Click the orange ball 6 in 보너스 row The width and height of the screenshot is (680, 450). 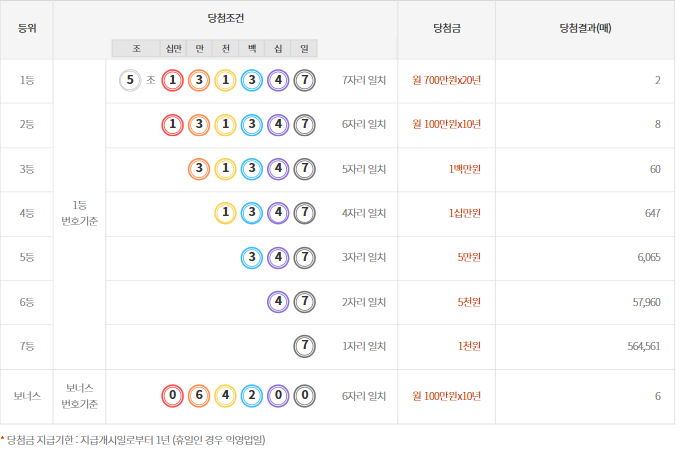coord(199,396)
